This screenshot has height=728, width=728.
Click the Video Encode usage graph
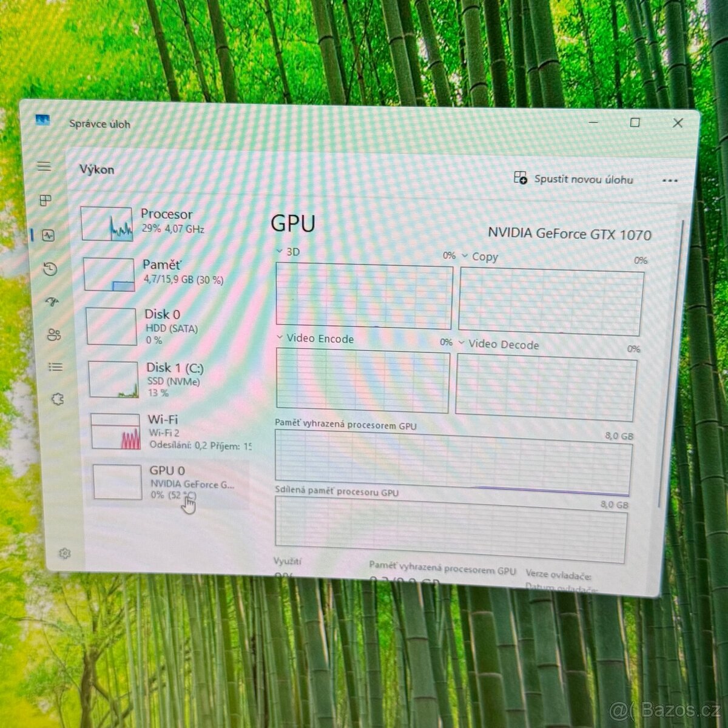click(362, 381)
